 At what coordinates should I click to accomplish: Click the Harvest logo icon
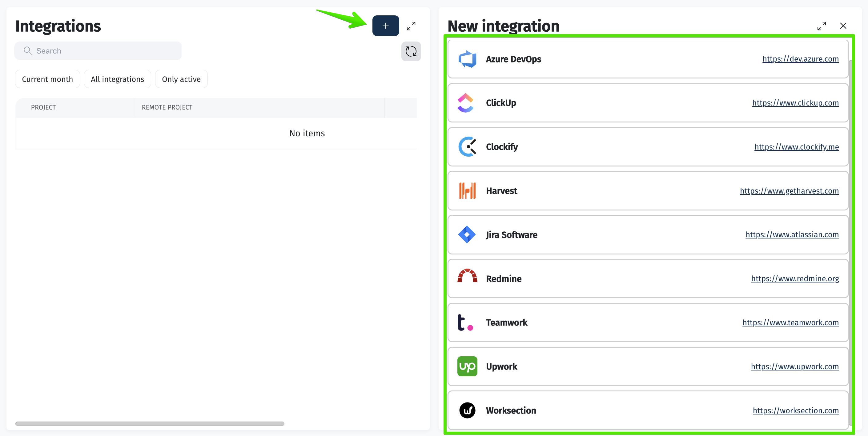pos(467,191)
